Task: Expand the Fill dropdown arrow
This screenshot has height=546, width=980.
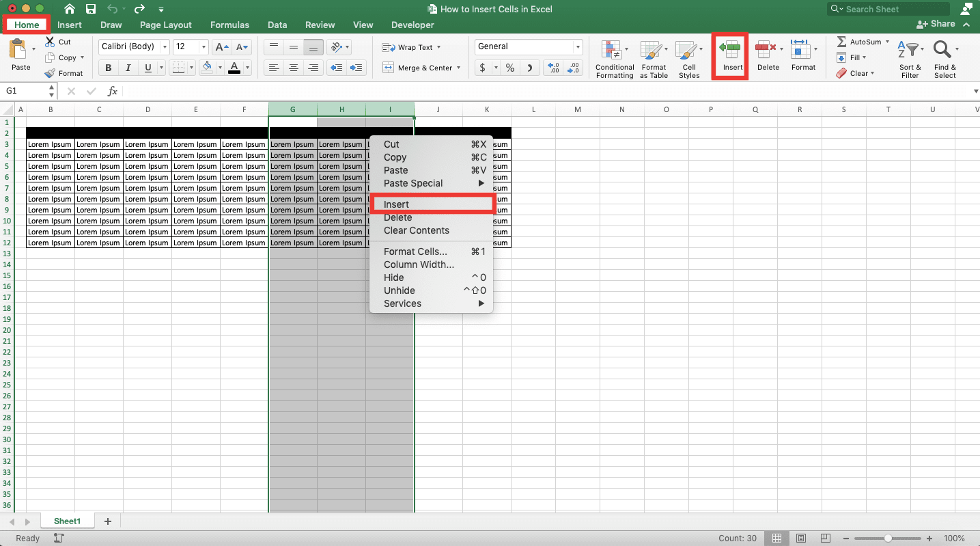Action: tap(864, 57)
